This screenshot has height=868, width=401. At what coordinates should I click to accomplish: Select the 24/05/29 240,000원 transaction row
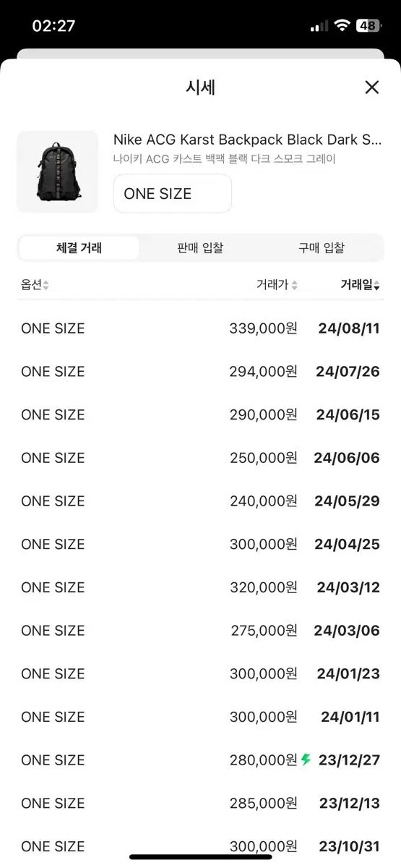point(200,501)
